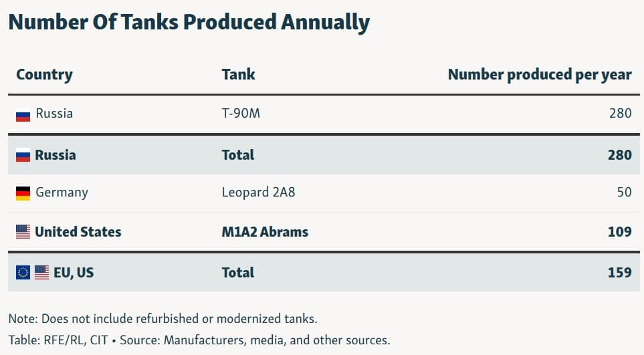The height and width of the screenshot is (355, 644).
Task: Click the Russian flag in T-90M row
Action: [x=23, y=114]
